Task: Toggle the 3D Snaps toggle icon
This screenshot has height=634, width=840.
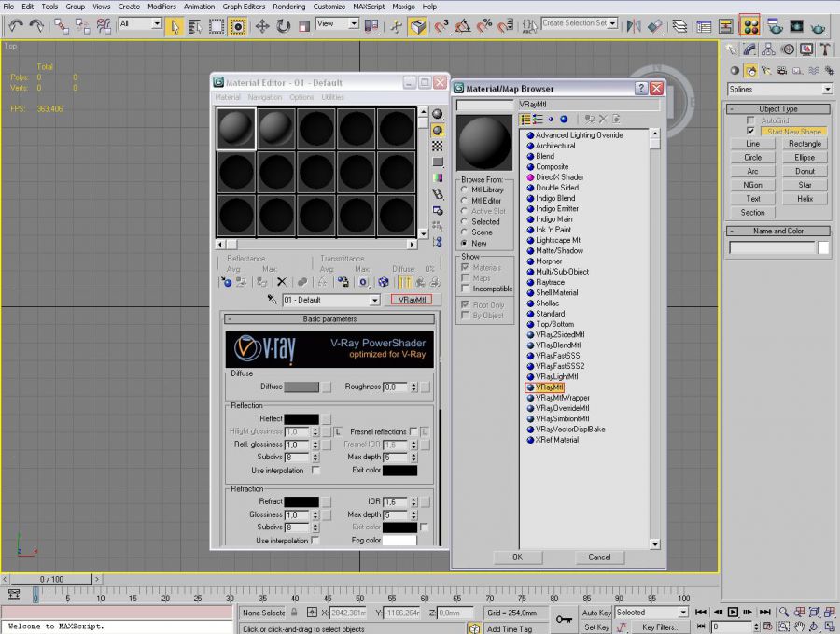Action: (x=441, y=26)
